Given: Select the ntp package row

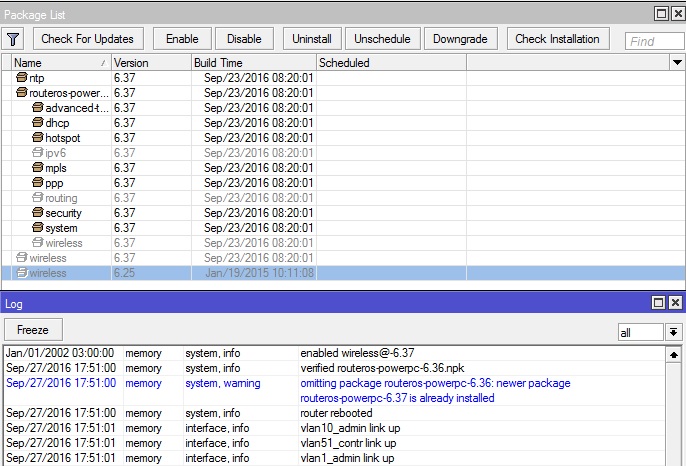Looking at the screenshot, I should 343,78.
